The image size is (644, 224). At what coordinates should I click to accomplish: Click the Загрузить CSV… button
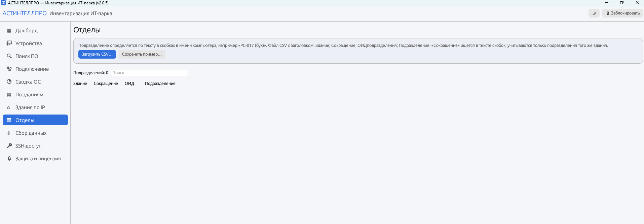pos(97,54)
